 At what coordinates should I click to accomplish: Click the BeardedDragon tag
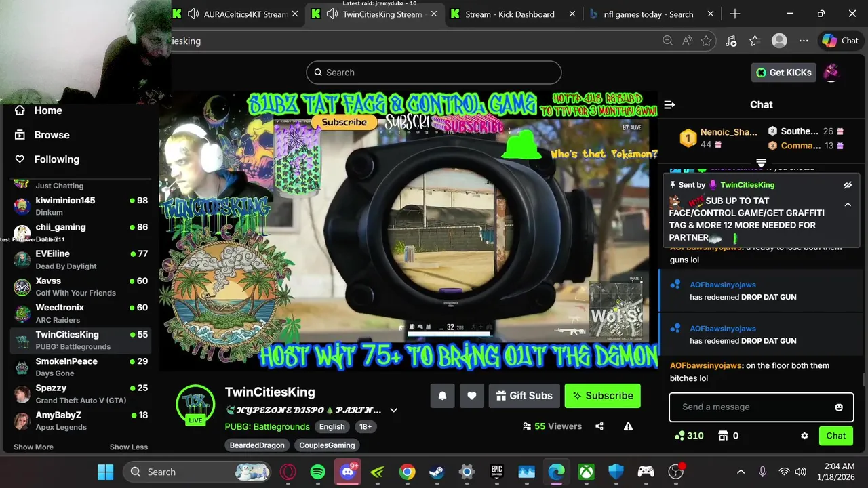[256, 445]
